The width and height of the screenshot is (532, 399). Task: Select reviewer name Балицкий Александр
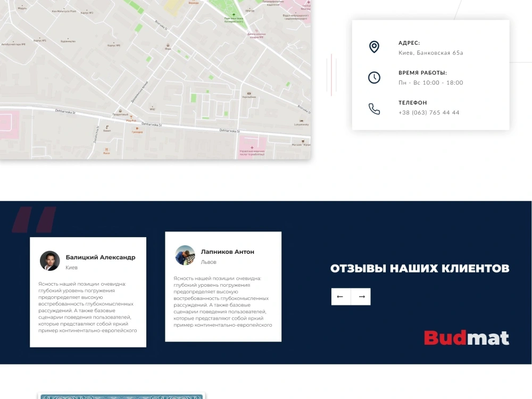click(101, 257)
